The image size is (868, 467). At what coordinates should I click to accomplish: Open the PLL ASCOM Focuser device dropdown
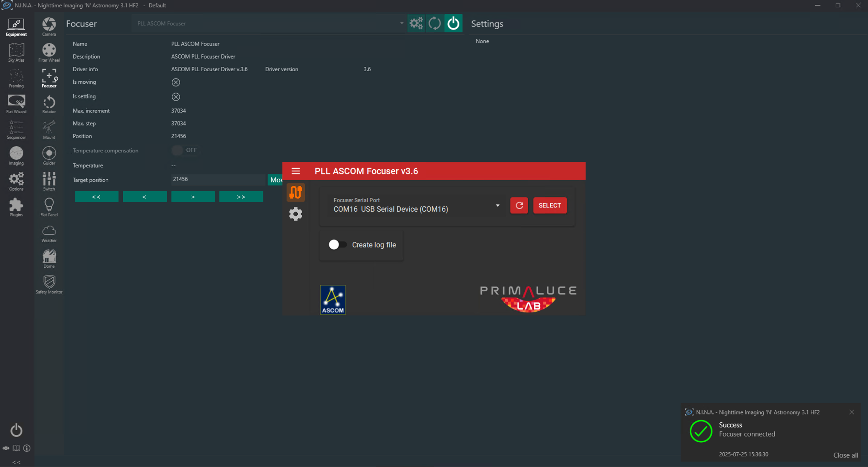[401, 23]
